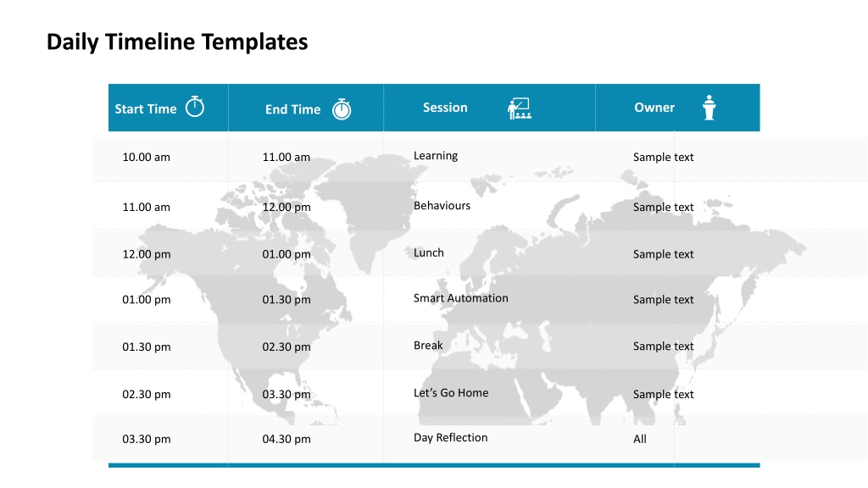Click the stopwatch icon beside Start Time
Screen dimensions: 868x488
point(195,106)
